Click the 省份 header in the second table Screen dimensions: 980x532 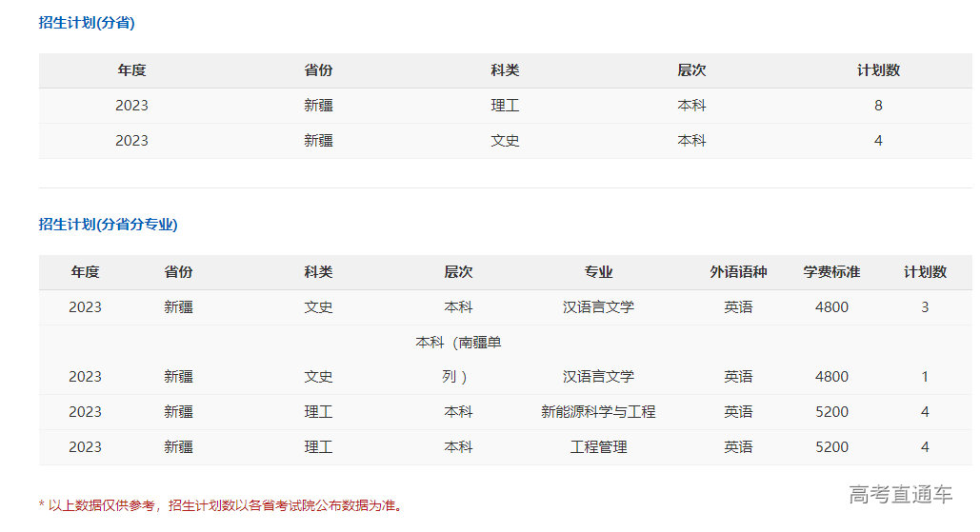click(x=178, y=272)
